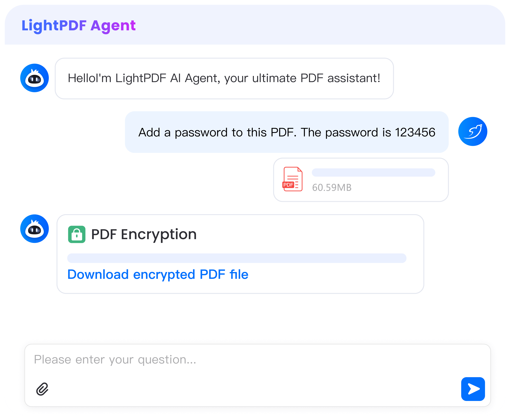510x420 pixels.
Task: Send message with blue arrow button
Action: click(473, 389)
